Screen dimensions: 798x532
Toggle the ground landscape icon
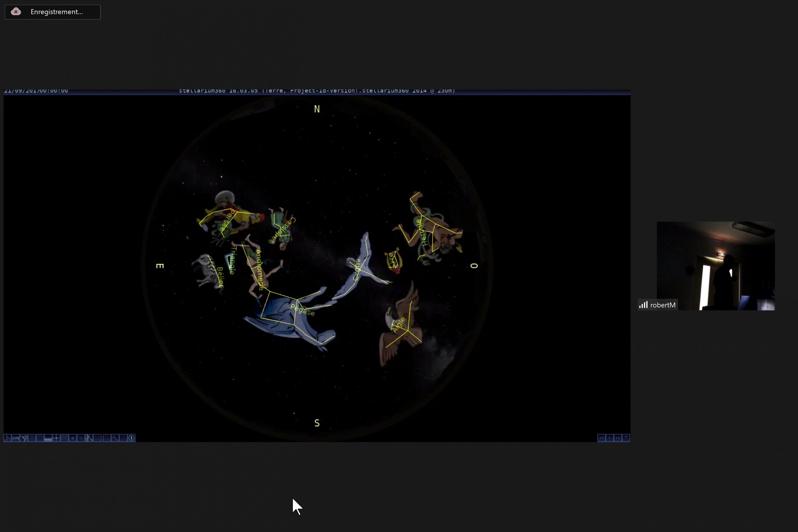pyautogui.click(x=48, y=438)
